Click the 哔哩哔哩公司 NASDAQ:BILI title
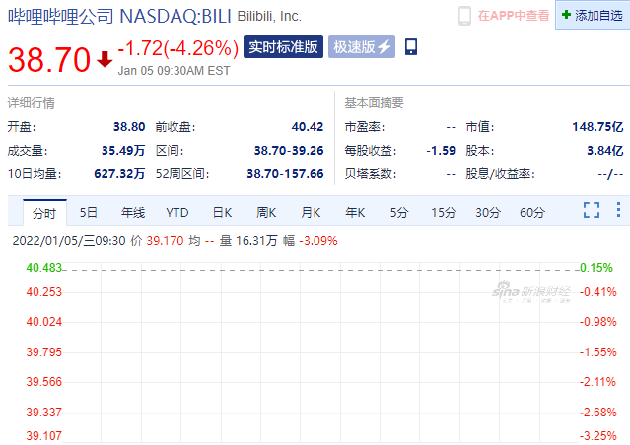Viewport: 630px width, 445px height. click(x=120, y=16)
